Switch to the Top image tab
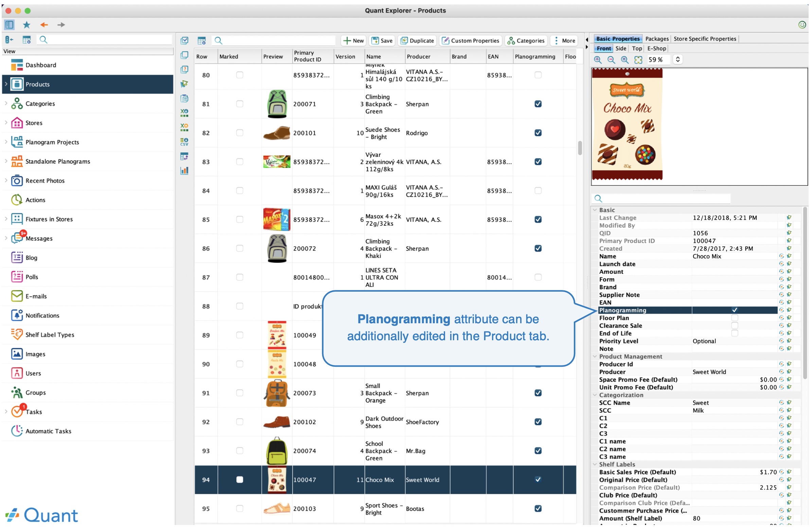The image size is (812, 527). coord(637,49)
